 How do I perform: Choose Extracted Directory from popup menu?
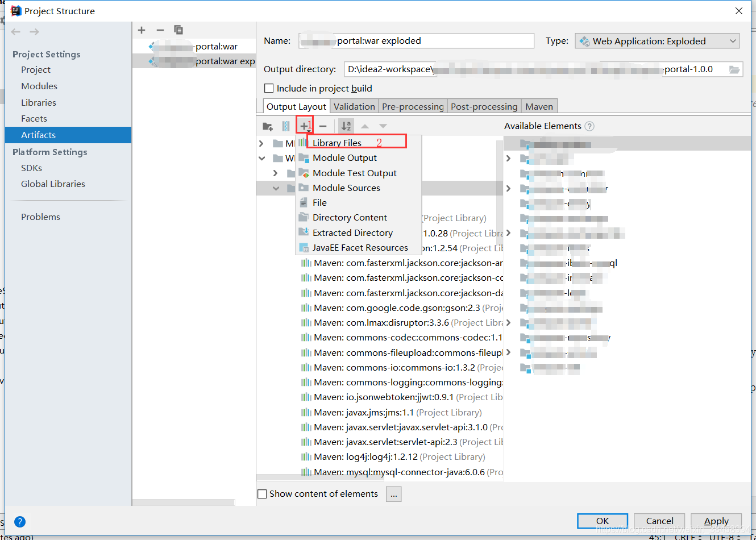(358, 232)
